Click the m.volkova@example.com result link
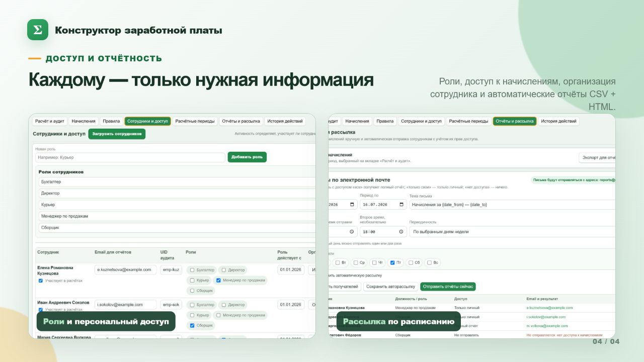 point(547,326)
